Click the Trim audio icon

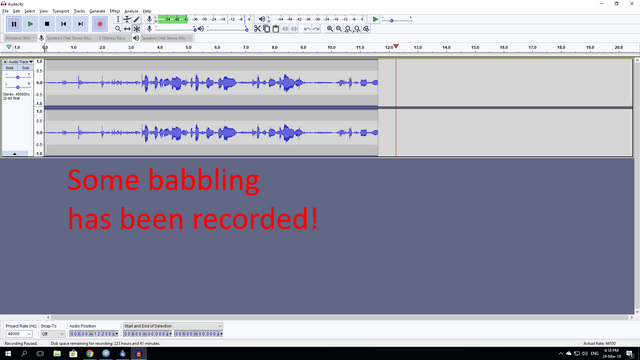[x=285, y=29]
